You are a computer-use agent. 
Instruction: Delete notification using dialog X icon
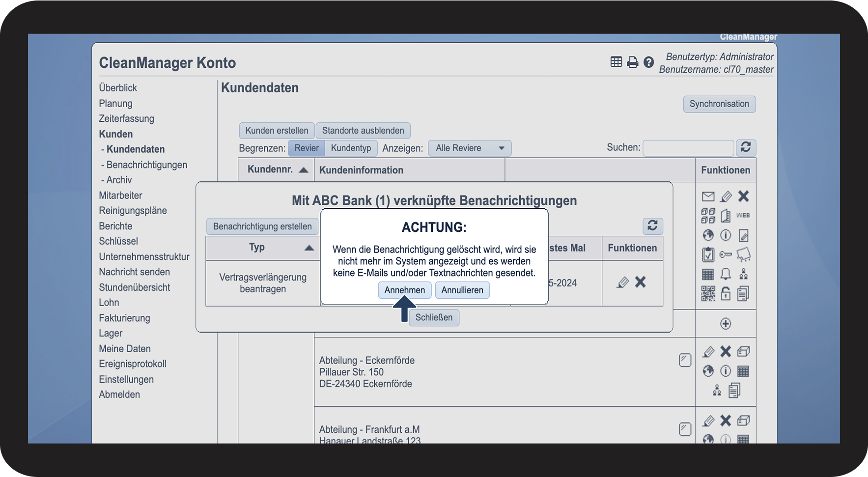click(640, 282)
